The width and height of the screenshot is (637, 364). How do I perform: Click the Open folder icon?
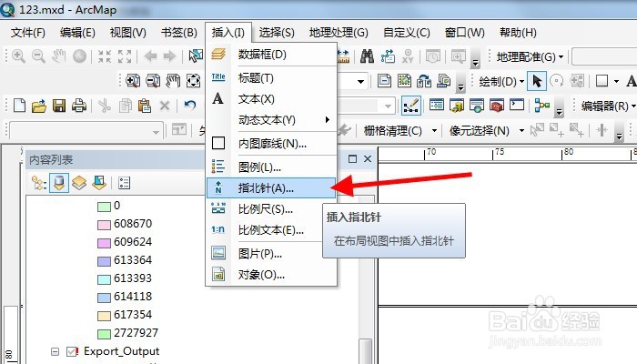click(39, 106)
